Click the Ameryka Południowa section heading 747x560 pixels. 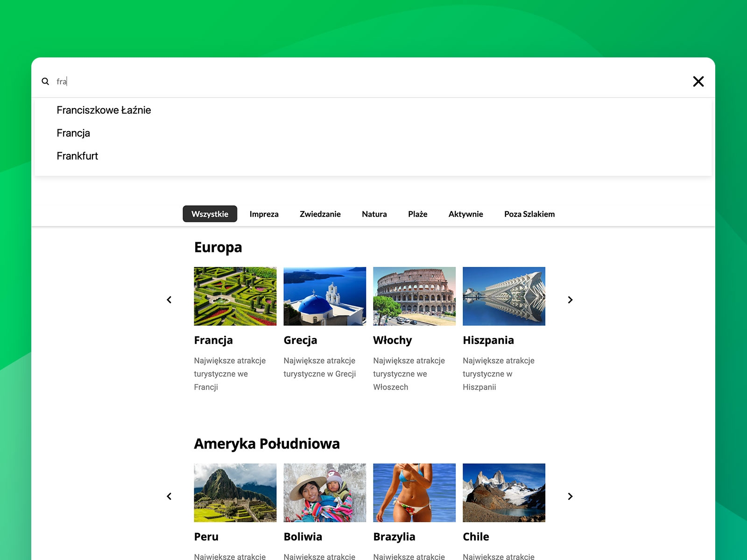point(267,444)
